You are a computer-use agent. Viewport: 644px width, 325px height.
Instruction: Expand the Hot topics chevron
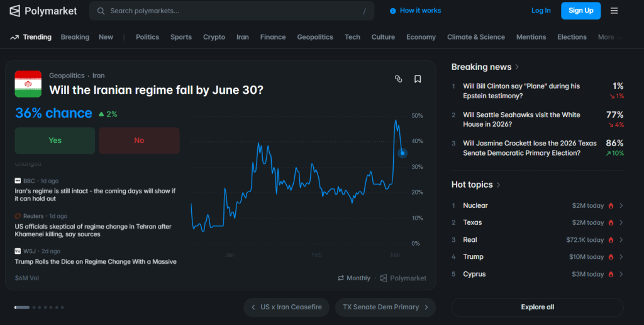click(x=498, y=185)
